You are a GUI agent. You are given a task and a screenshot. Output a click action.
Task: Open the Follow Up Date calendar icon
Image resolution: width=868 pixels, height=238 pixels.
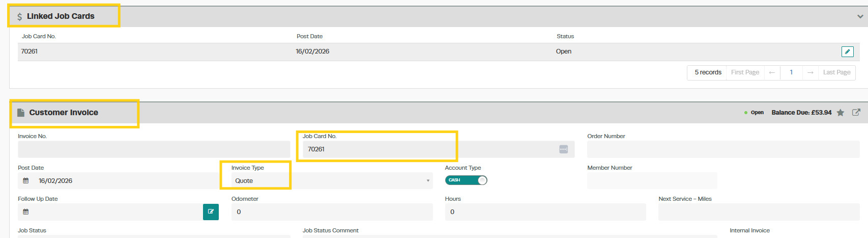[x=26, y=212]
